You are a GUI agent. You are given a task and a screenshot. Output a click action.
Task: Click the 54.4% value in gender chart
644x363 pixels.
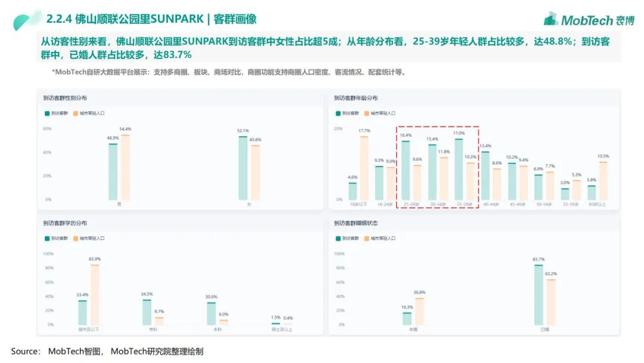click(x=125, y=129)
